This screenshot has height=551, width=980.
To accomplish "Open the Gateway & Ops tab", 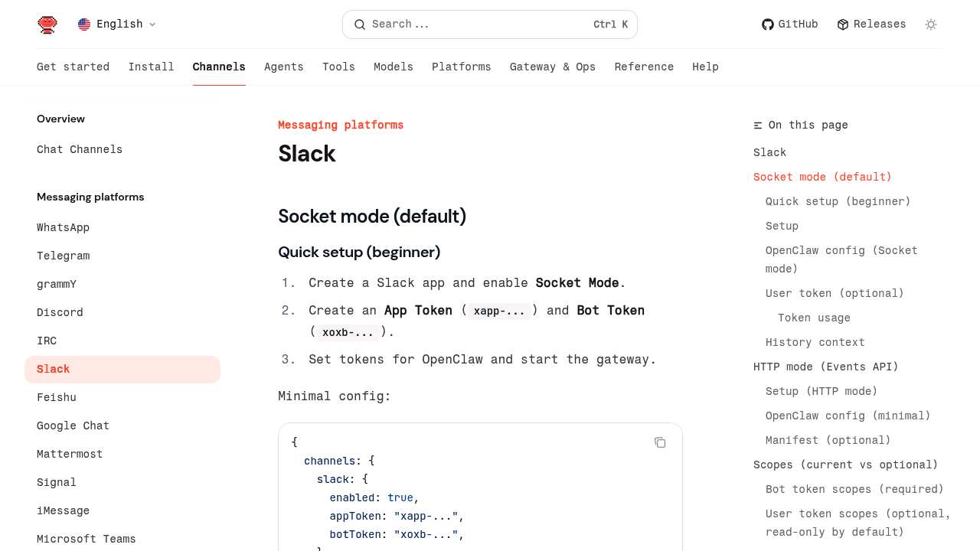I will (x=552, y=67).
